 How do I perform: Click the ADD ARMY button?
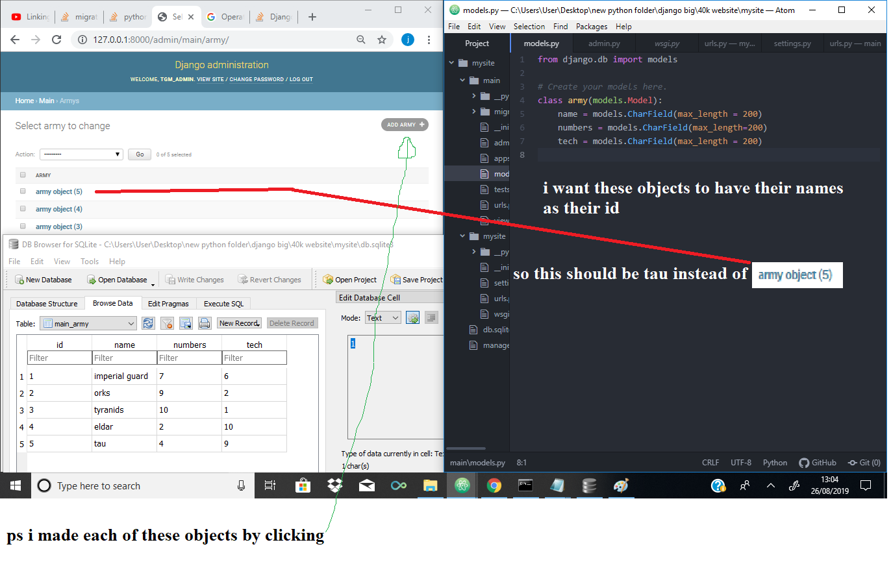pos(405,125)
